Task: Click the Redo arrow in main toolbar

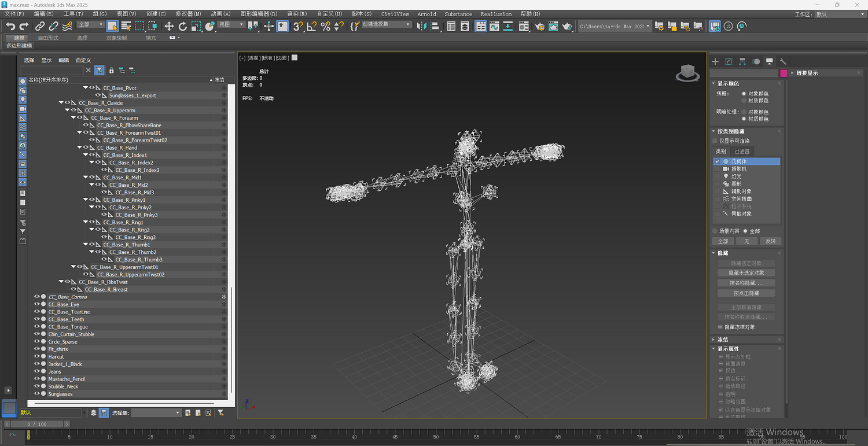Action: 24,26
